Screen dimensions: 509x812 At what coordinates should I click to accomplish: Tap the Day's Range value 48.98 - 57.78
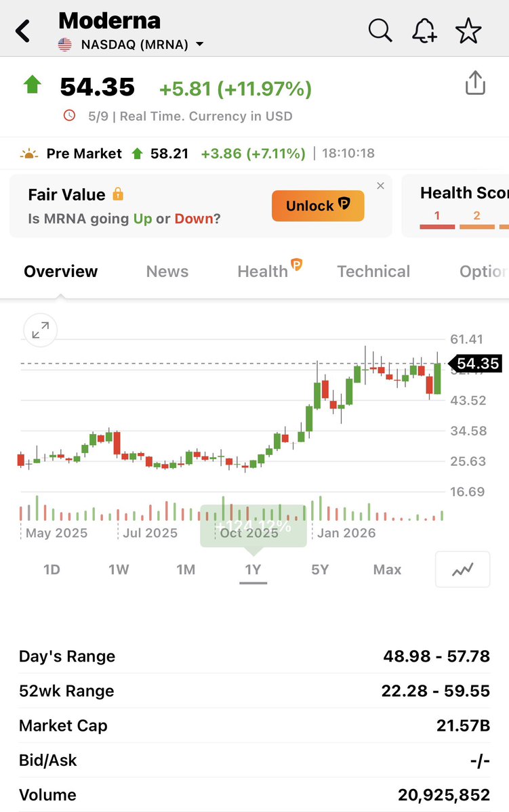(436, 656)
